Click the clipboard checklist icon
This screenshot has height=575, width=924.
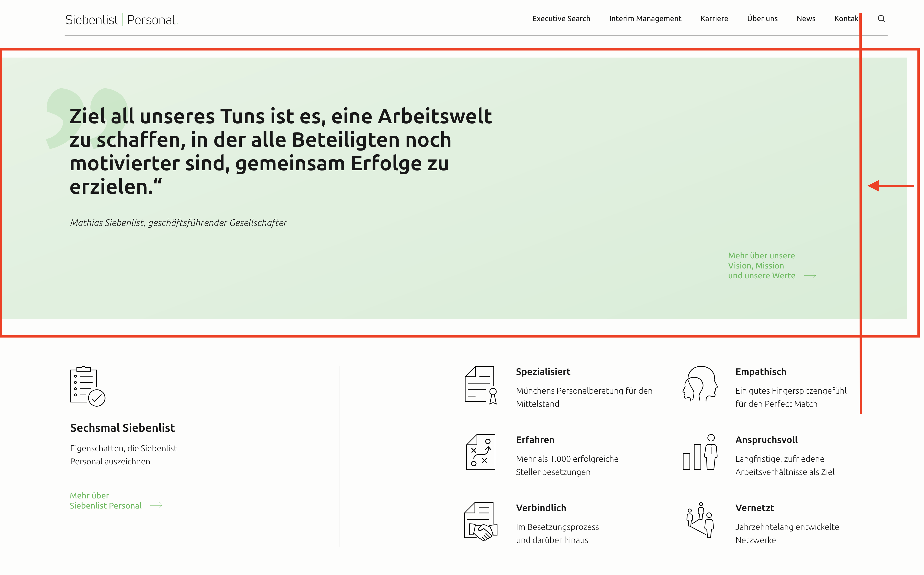pos(87,386)
